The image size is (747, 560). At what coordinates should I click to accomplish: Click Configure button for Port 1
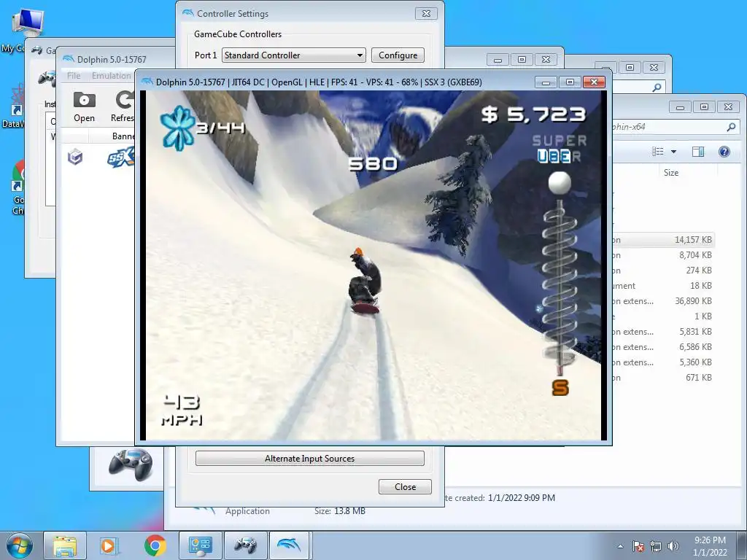pyautogui.click(x=398, y=55)
